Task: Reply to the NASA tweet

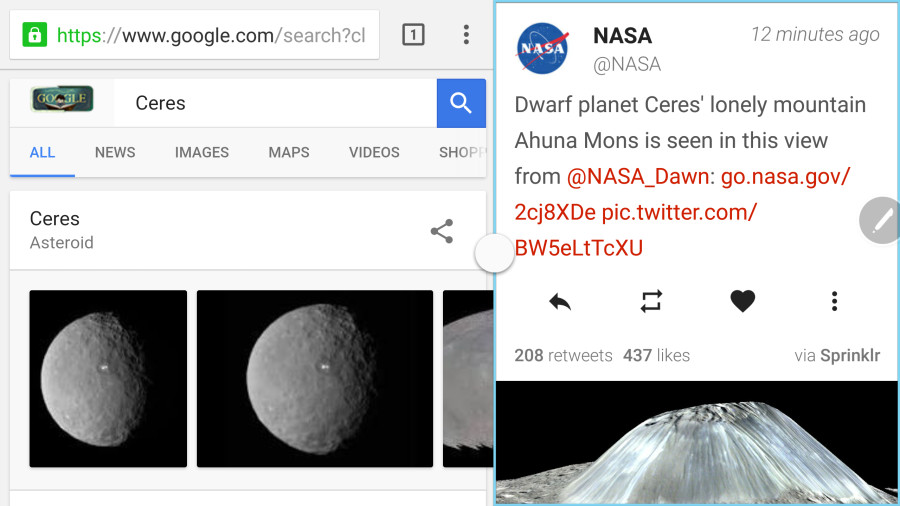Action: [560, 301]
